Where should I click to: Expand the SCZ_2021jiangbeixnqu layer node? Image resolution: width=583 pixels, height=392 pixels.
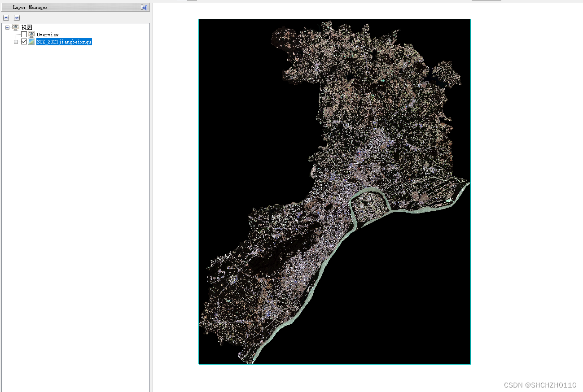point(16,41)
